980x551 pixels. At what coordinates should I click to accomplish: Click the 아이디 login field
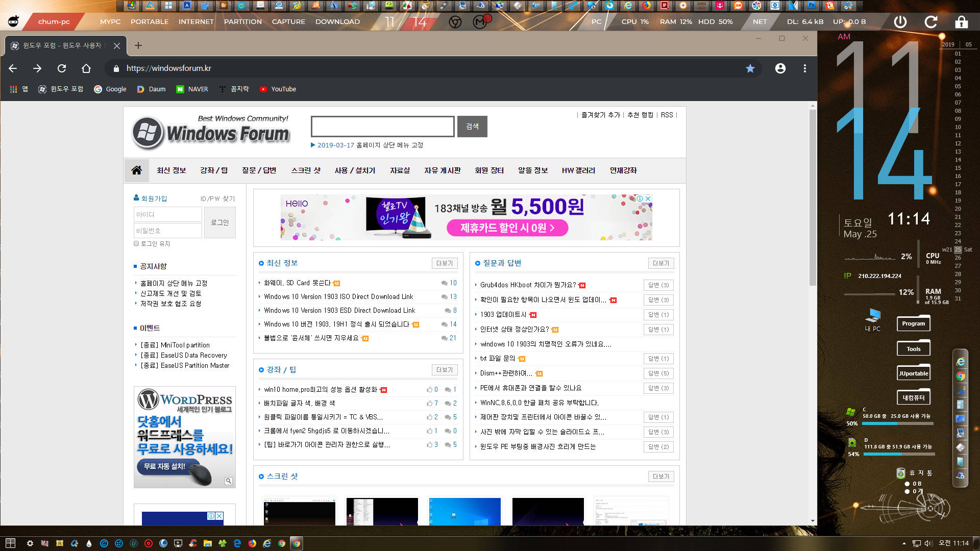[x=167, y=214]
